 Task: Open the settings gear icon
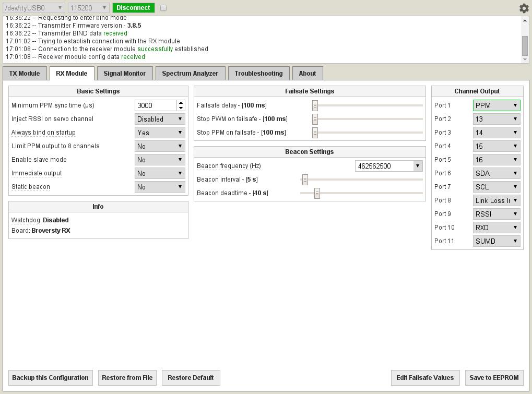tap(524, 8)
